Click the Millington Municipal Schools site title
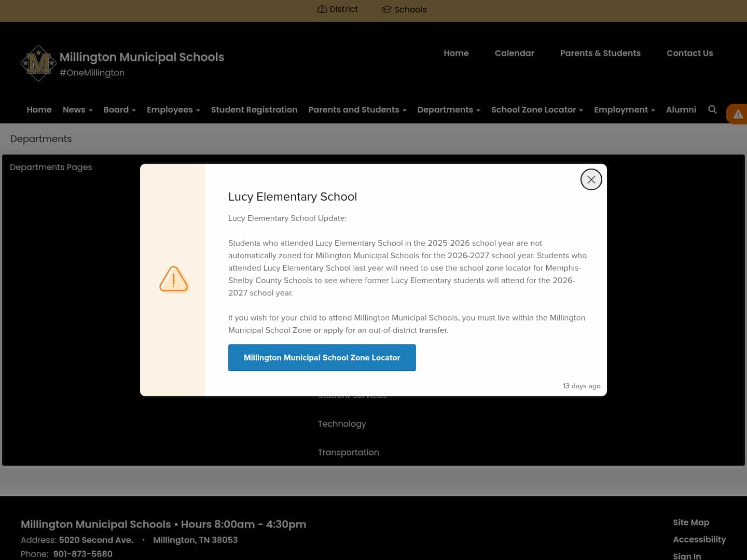747x560 pixels. pyautogui.click(x=142, y=57)
